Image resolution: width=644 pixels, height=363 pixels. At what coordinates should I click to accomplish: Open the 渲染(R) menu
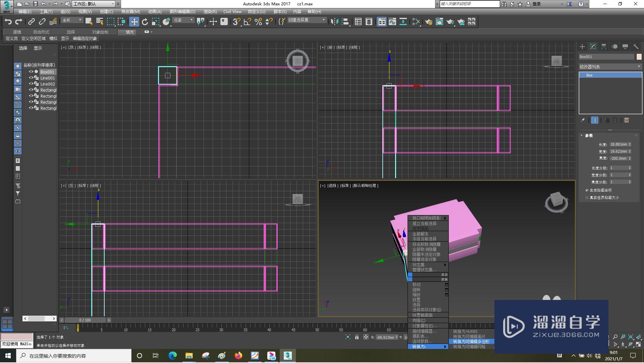[210, 12]
